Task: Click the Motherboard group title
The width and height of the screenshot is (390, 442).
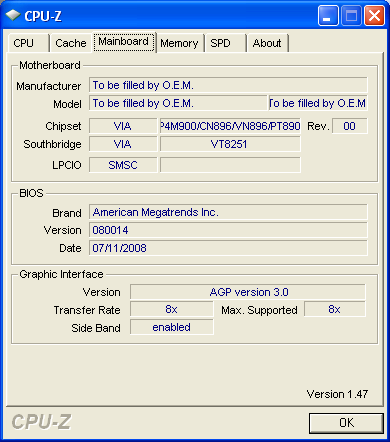Action: tap(50, 65)
